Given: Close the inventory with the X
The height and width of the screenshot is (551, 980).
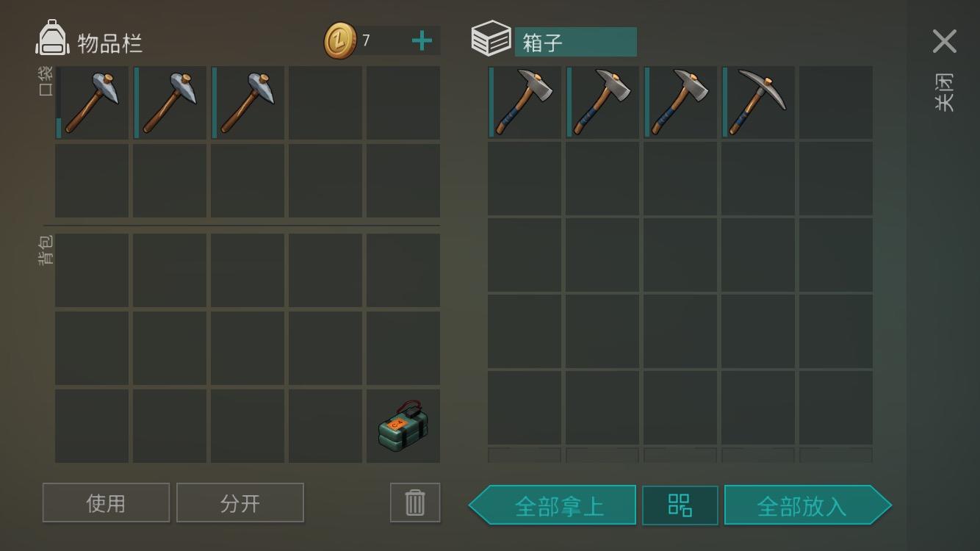Looking at the screenshot, I should 945,41.
